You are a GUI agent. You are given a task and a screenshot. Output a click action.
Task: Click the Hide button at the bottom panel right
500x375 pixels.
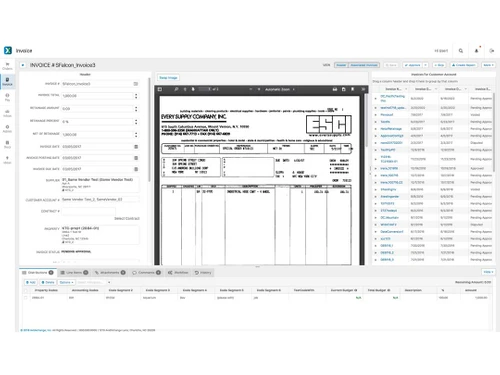point(488,272)
